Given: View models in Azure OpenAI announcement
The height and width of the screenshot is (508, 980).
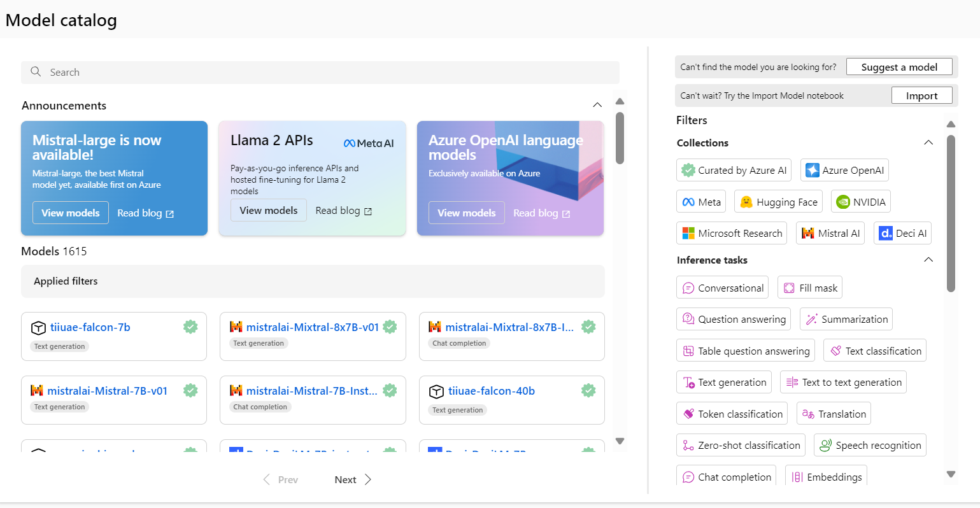Looking at the screenshot, I should coord(467,213).
